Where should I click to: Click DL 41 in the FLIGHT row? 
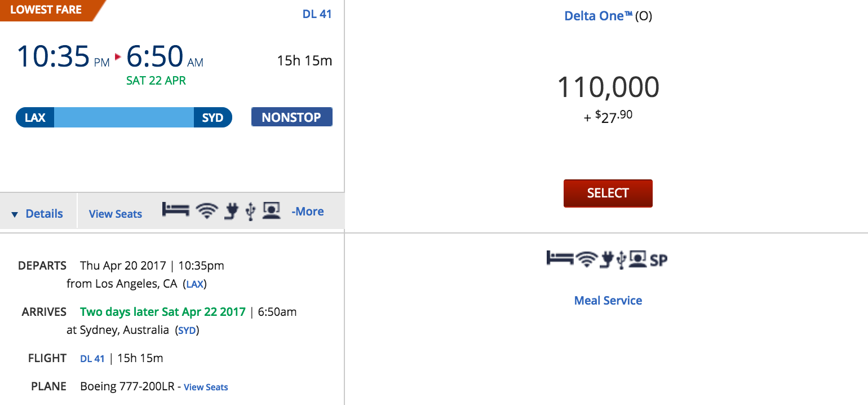(92, 359)
